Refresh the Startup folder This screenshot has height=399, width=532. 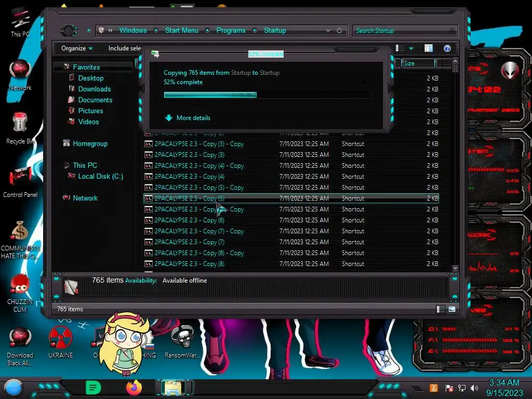(x=339, y=31)
